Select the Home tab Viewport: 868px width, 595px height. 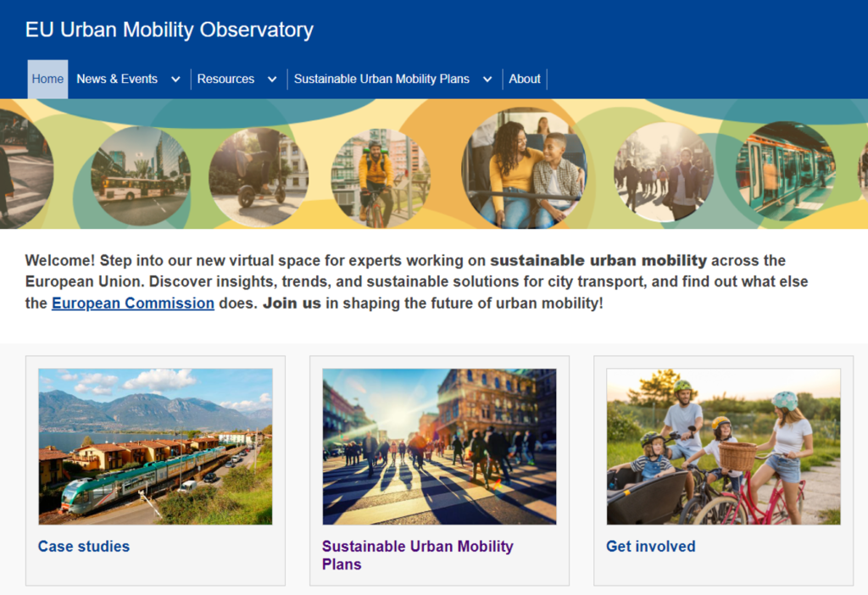pos(47,79)
